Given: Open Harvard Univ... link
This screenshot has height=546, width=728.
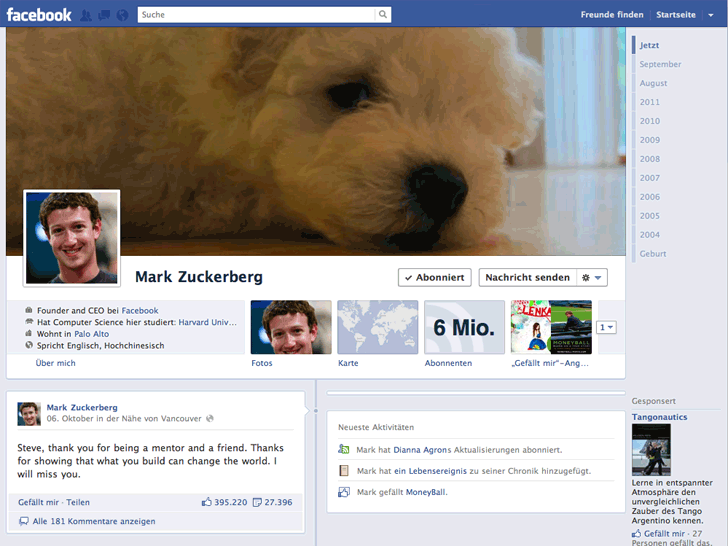Looking at the screenshot, I should (x=208, y=322).
